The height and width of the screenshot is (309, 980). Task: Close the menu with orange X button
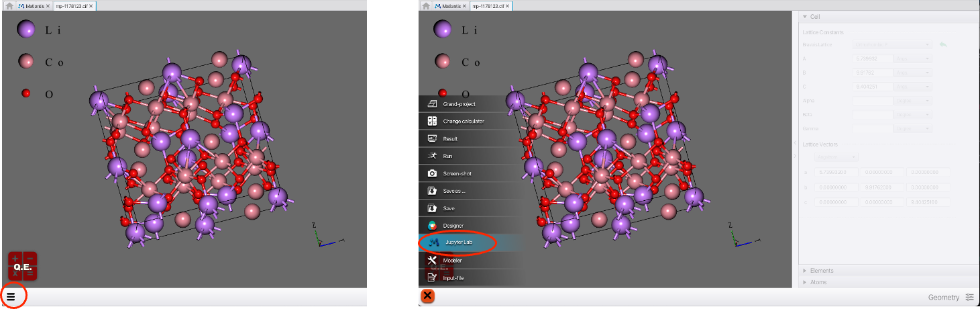[427, 296]
